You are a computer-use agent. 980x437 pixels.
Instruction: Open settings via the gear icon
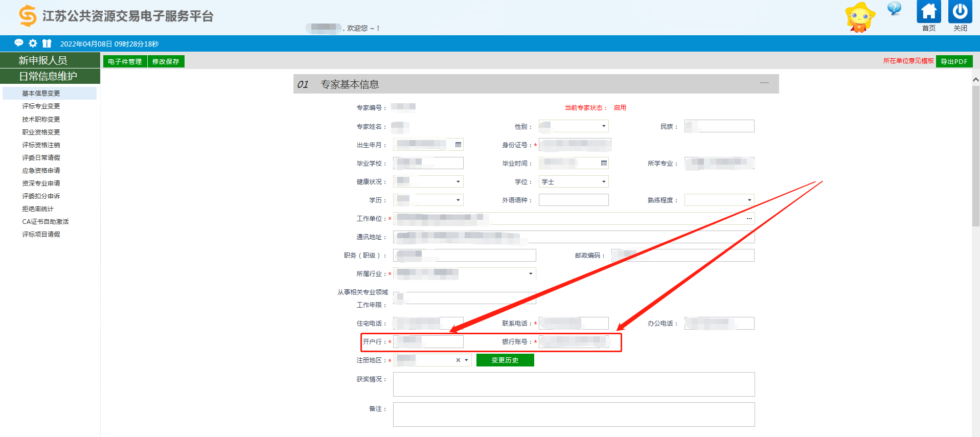[33, 43]
